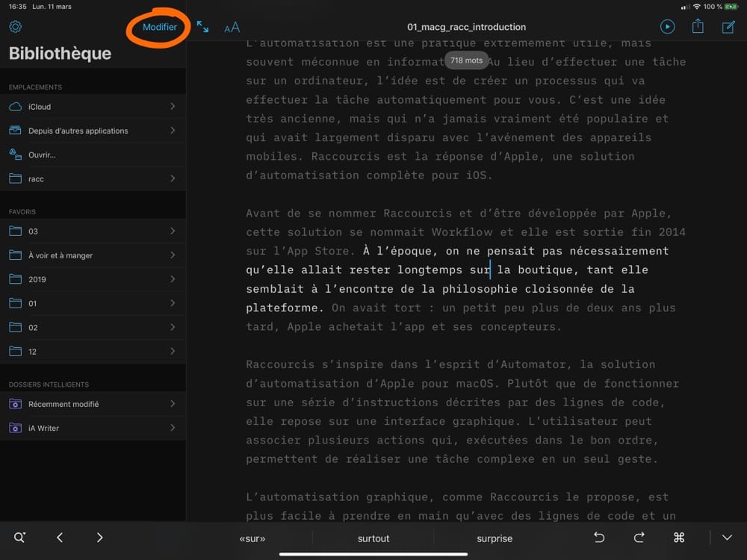Viewport: 747px width, 560px height.
Task: Open the iA Writer smart folder
Action: pyautogui.click(x=93, y=428)
